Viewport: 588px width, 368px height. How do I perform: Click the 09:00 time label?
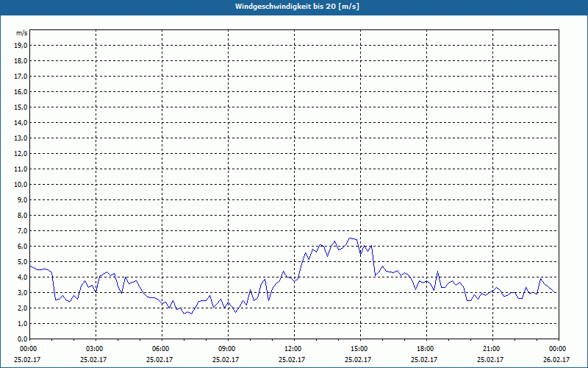click(228, 349)
